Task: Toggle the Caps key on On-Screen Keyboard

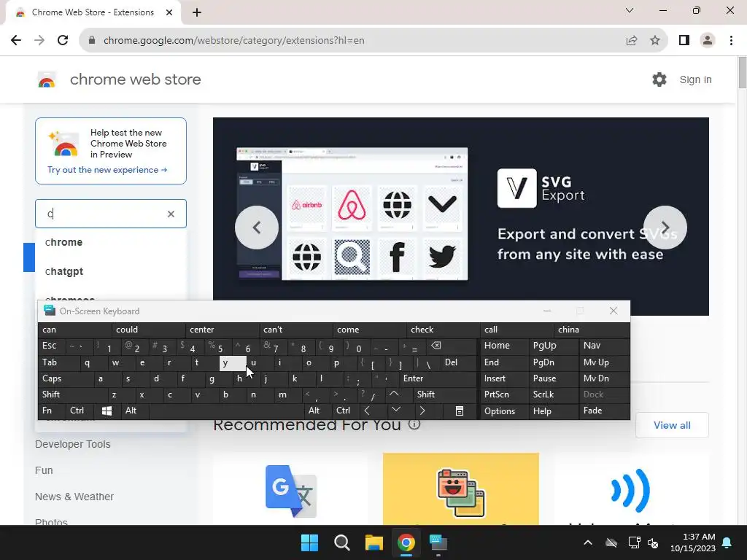Action: point(64,378)
